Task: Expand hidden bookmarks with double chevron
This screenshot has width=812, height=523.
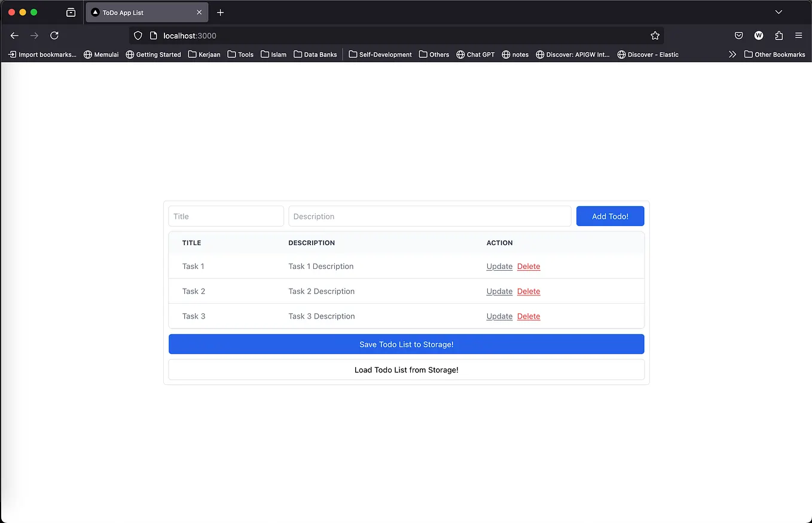Action: click(x=732, y=54)
